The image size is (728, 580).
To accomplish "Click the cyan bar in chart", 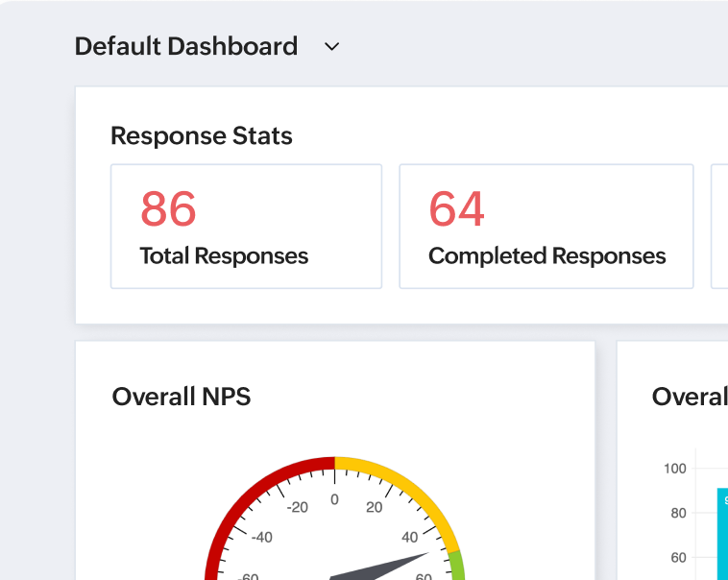I will (x=723, y=534).
